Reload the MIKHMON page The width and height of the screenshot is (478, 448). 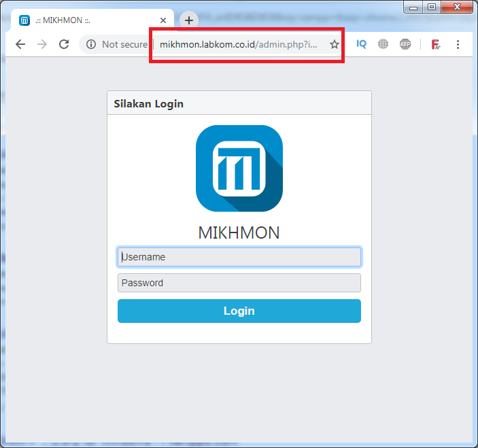pyautogui.click(x=64, y=44)
